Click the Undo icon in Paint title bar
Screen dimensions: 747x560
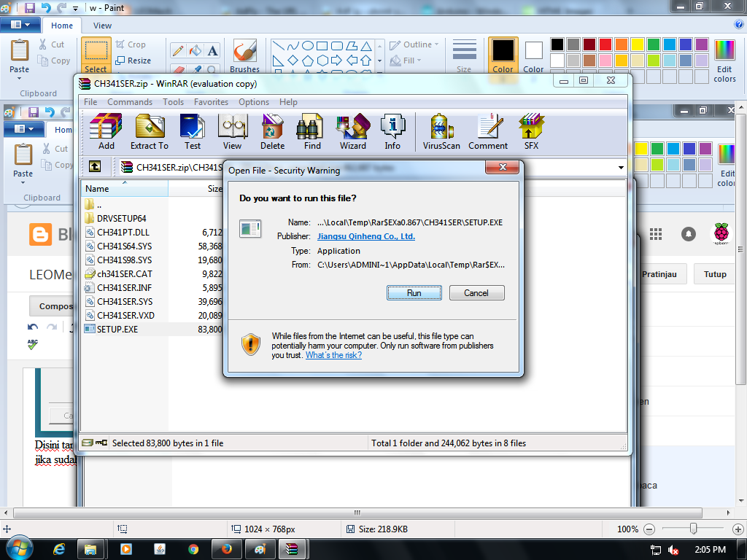pos(46,7)
